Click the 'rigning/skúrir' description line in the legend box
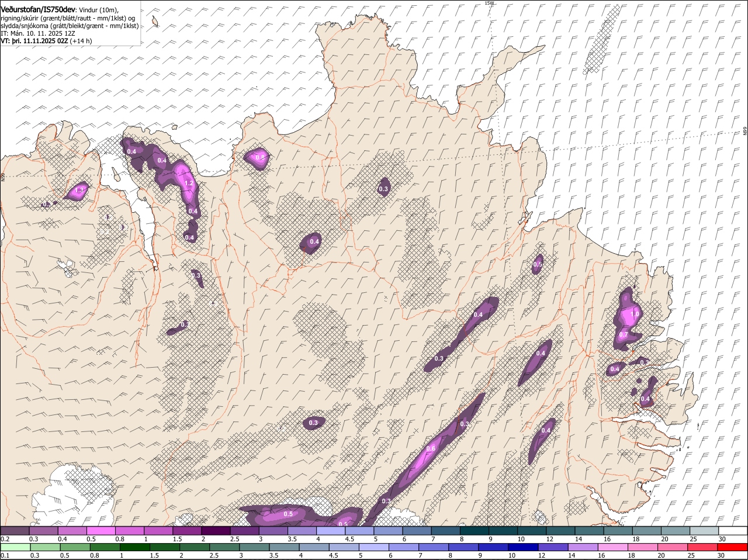The height and width of the screenshot is (560, 748). click(68, 18)
